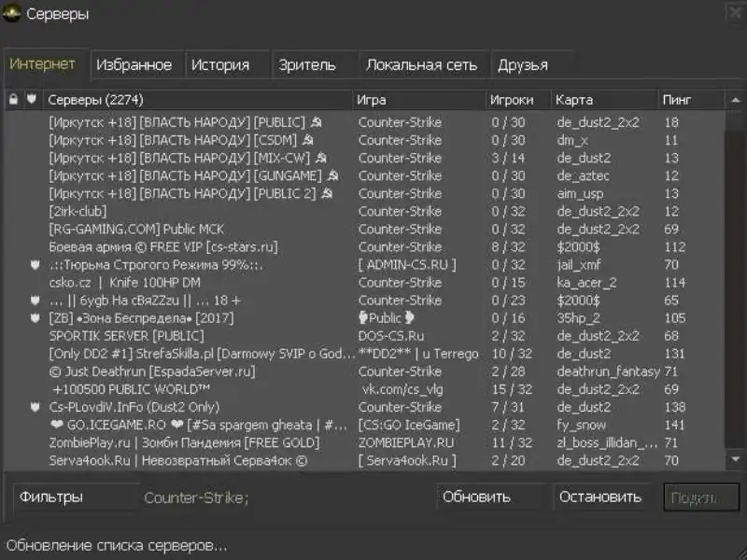Select the Боевая армия © FREE VIP server
The image size is (747, 560).
click(x=365, y=247)
